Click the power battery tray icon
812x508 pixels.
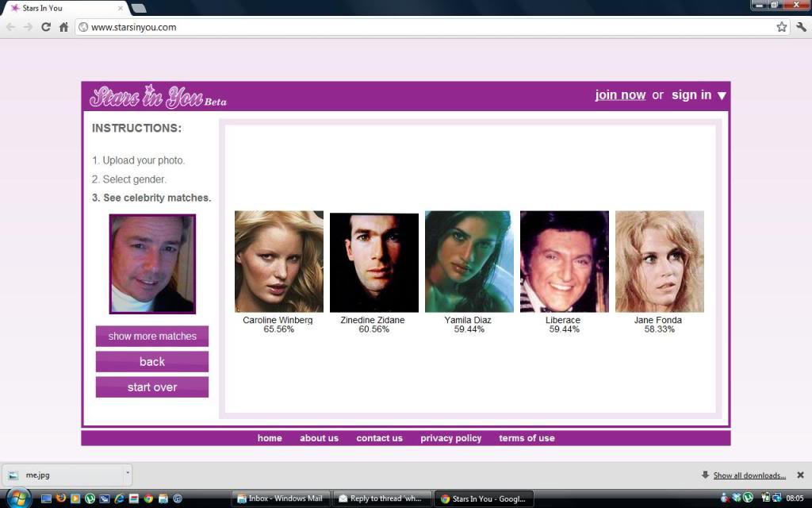[x=765, y=497]
